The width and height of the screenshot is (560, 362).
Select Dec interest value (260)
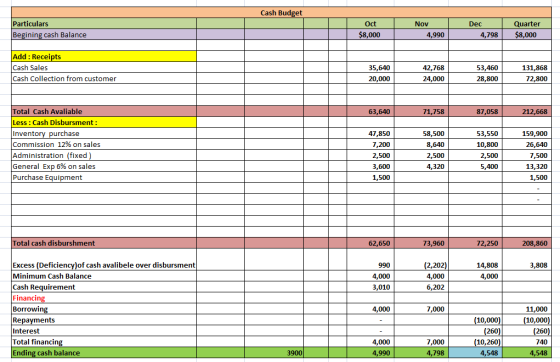475,331
